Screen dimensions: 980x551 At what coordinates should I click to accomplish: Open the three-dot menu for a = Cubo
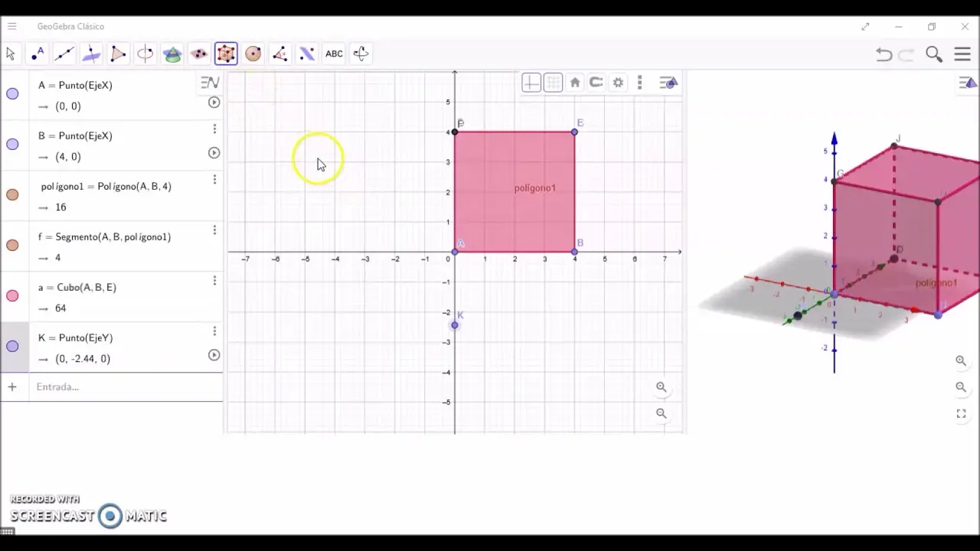tap(214, 282)
